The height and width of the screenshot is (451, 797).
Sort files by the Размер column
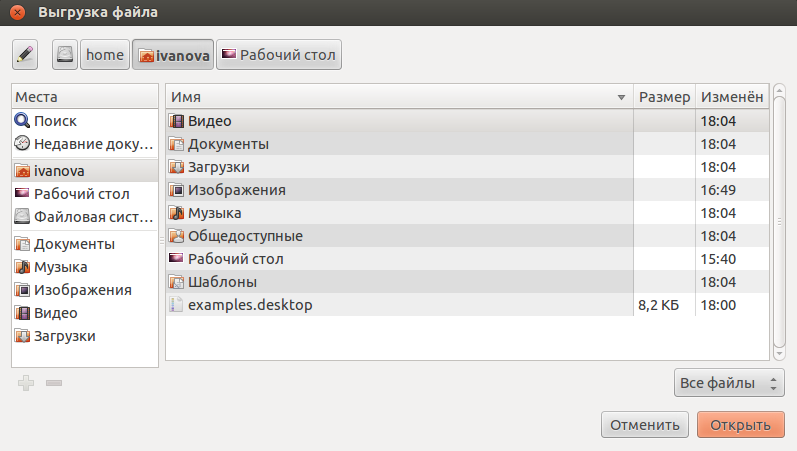(x=664, y=97)
